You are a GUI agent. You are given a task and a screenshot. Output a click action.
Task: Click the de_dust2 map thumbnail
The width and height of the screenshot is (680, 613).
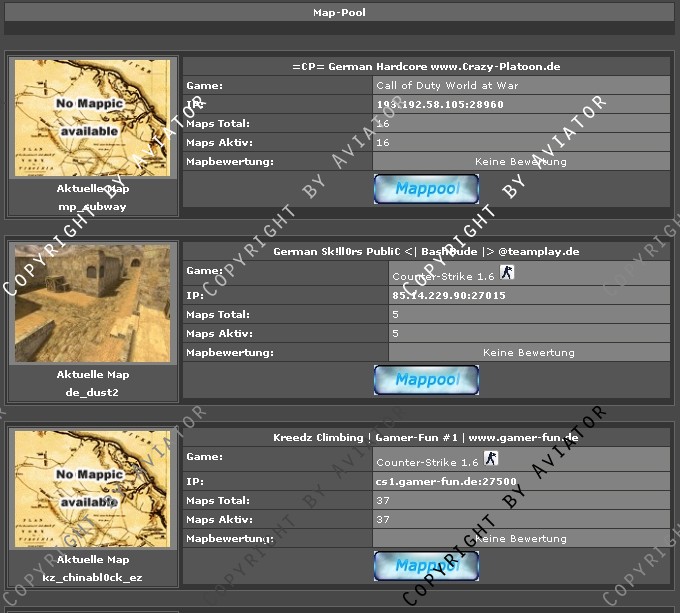click(x=92, y=303)
